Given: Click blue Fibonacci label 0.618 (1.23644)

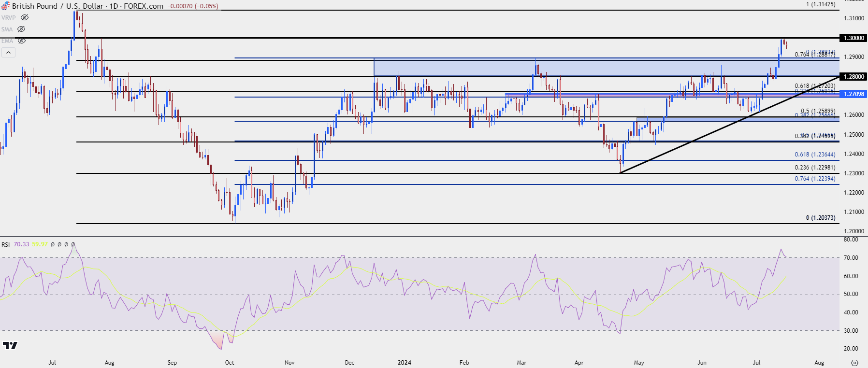Looking at the screenshot, I should pos(815,155).
